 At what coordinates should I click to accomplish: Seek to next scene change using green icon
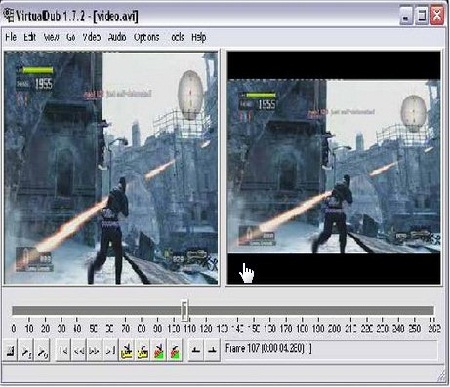(175, 351)
